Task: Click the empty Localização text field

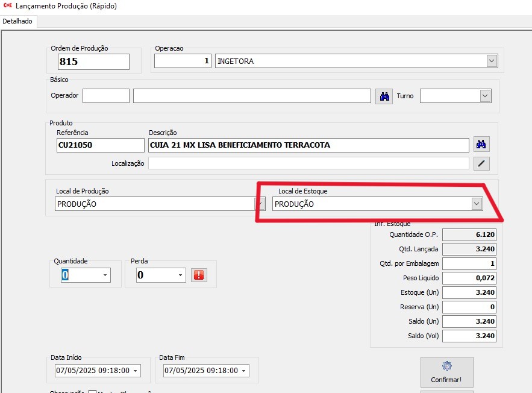Action: (x=308, y=163)
